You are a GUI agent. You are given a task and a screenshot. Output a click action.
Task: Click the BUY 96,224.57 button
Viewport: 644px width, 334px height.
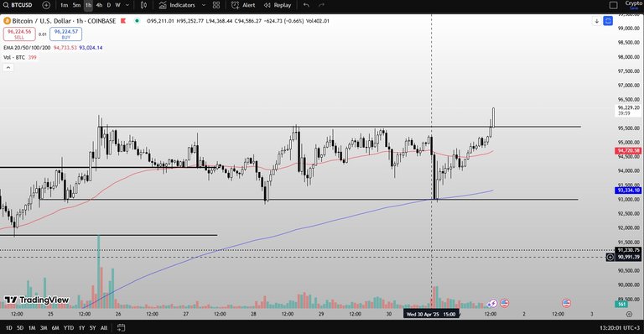(65, 34)
